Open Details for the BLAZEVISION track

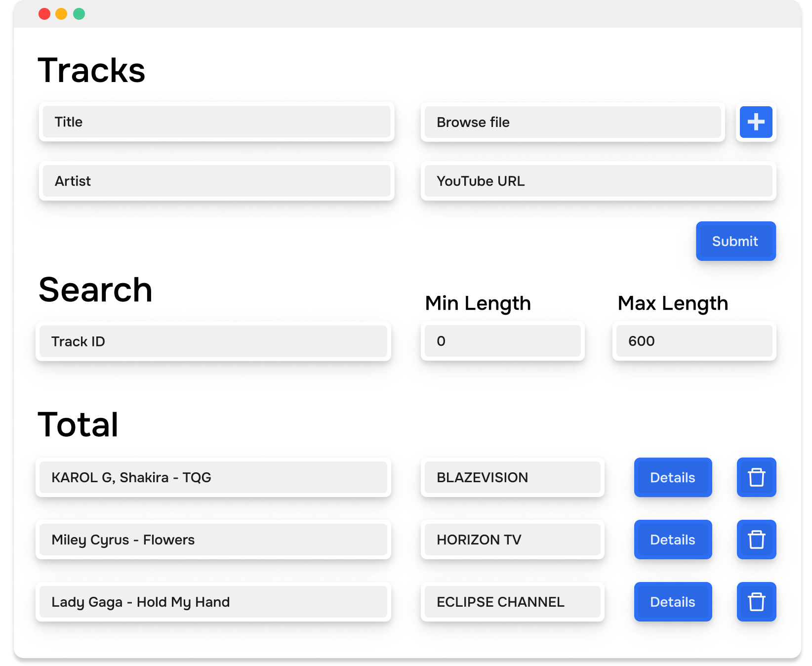coord(673,477)
